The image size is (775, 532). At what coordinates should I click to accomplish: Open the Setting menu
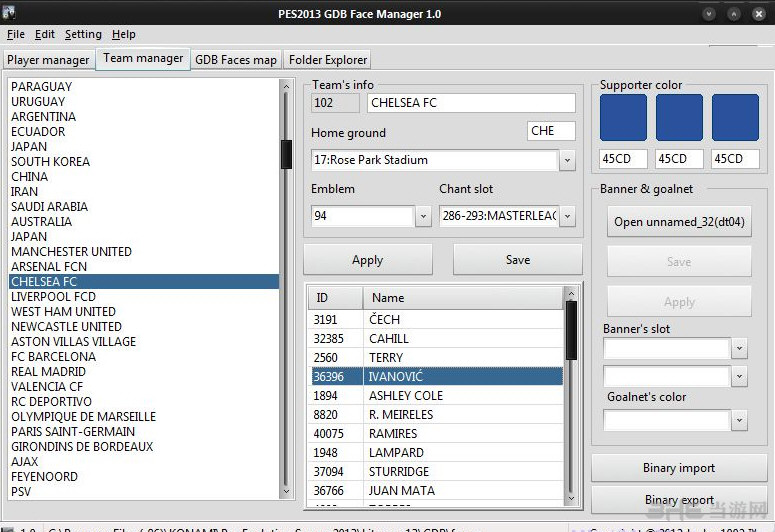click(x=83, y=34)
